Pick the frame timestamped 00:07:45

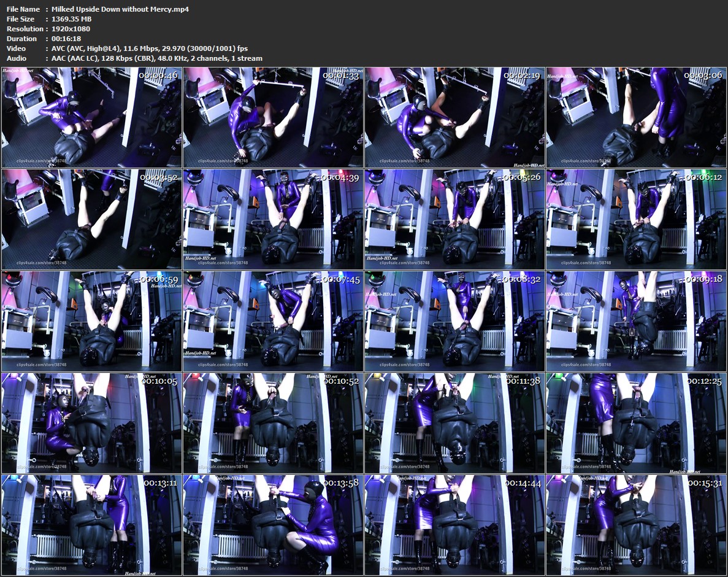tap(273, 320)
